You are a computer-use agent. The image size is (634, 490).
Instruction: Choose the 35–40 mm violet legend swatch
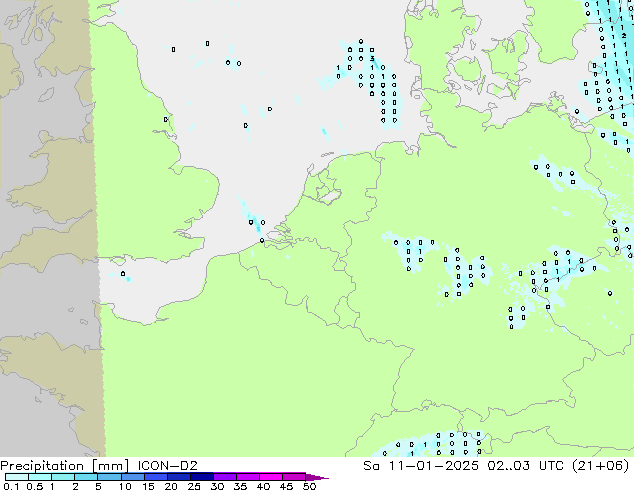[x=248, y=477]
